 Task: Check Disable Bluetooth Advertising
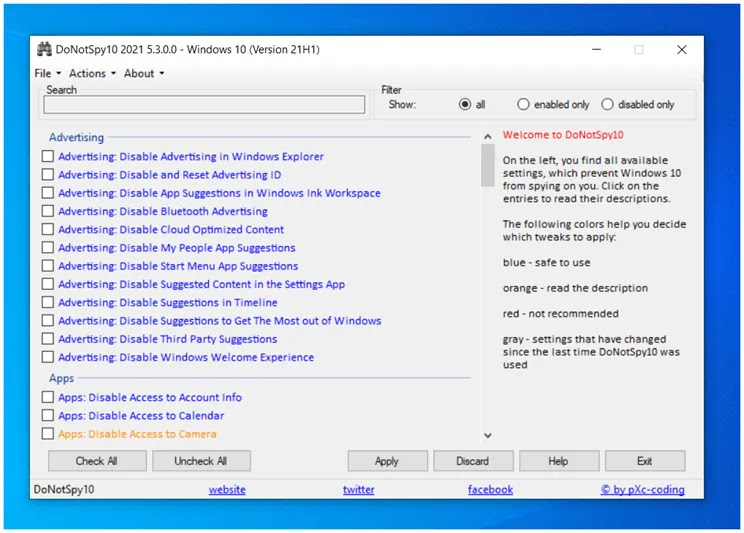click(47, 211)
